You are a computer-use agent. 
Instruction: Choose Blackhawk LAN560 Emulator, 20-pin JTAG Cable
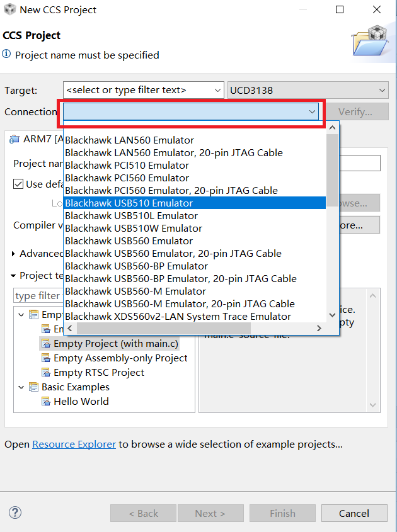pos(195,153)
